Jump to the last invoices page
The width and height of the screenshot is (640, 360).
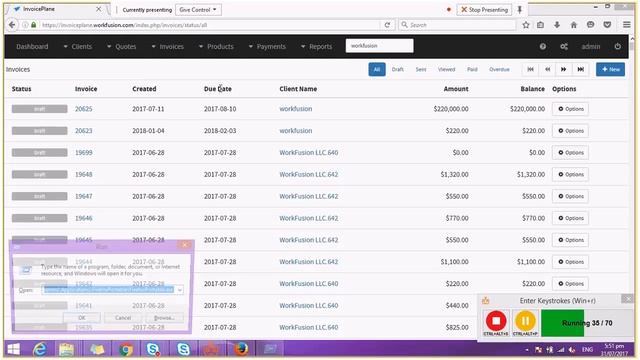[x=580, y=69]
